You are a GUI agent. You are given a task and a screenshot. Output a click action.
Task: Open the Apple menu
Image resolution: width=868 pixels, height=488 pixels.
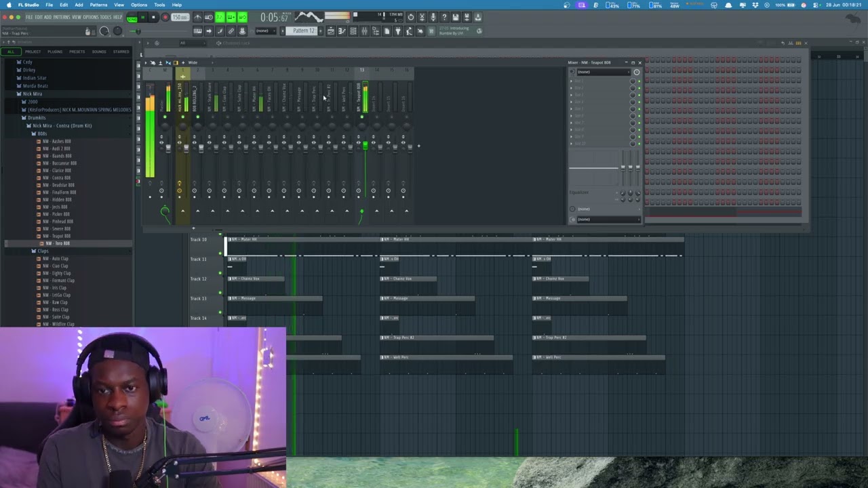point(9,5)
